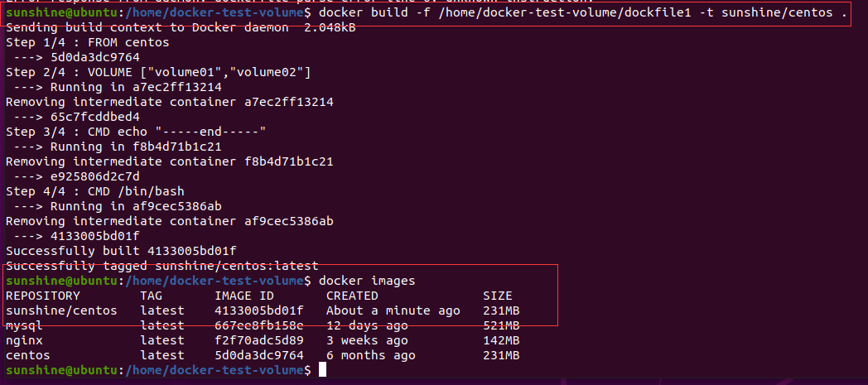The width and height of the screenshot is (868, 385).
Task: Click the TAG column header
Action: 151,296
